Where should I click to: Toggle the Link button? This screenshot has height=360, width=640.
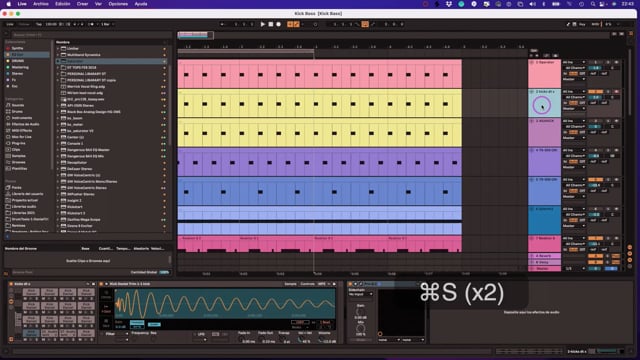click(10, 24)
